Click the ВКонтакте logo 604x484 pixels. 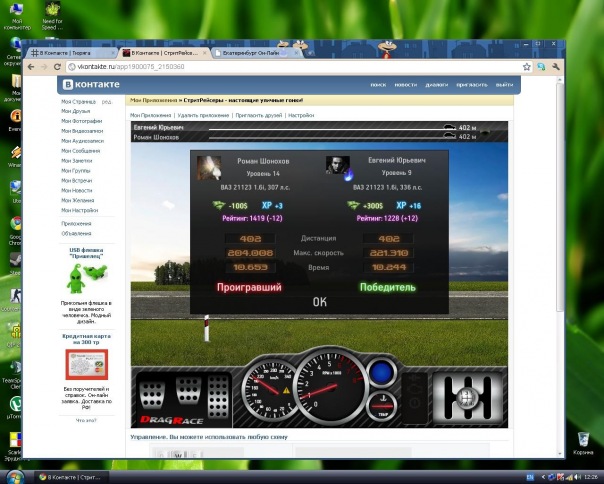[x=91, y=84]
